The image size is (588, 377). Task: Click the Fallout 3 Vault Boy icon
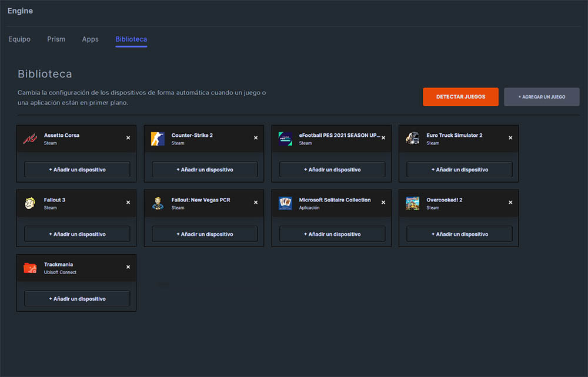[30, 203]
